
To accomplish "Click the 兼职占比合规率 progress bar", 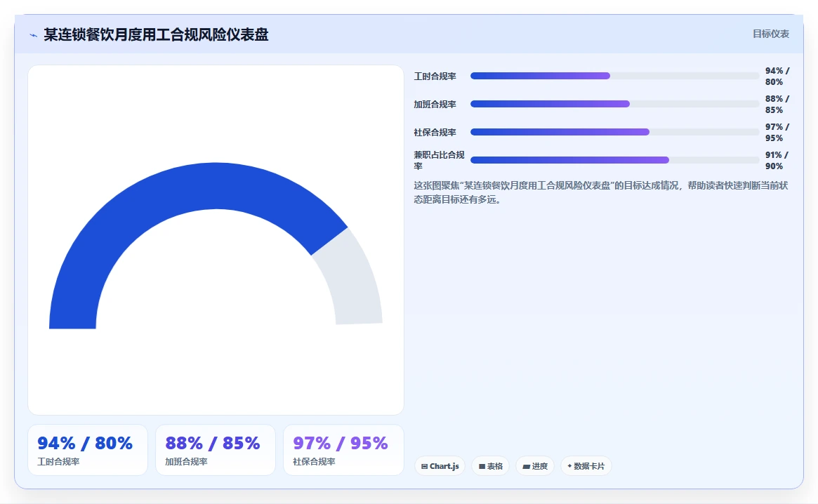I will tap(614, 160).
